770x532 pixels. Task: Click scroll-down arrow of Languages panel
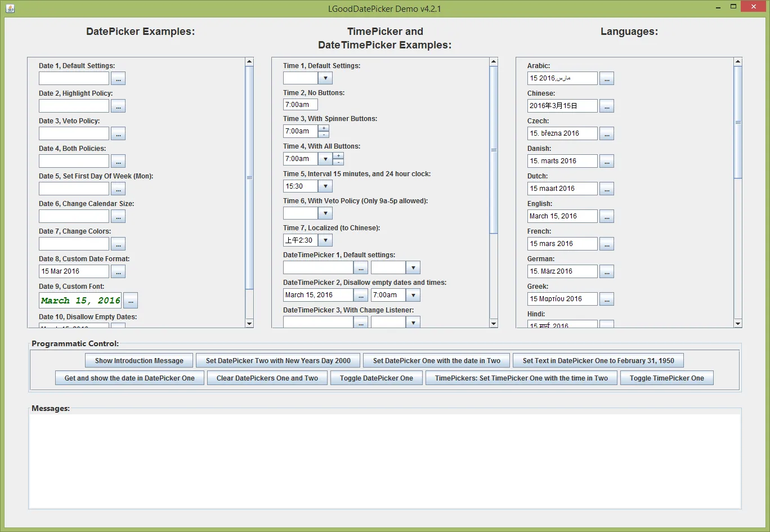(738, 324)
